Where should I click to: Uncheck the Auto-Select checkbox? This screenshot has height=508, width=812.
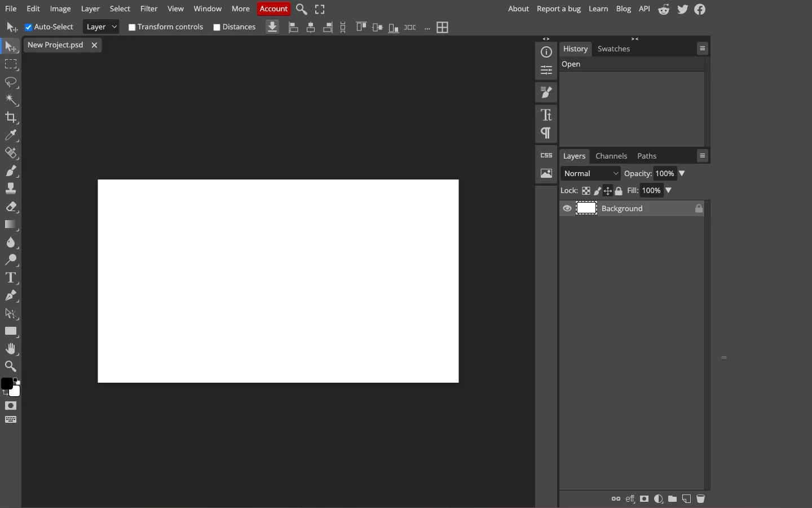(x=29, y=27)
